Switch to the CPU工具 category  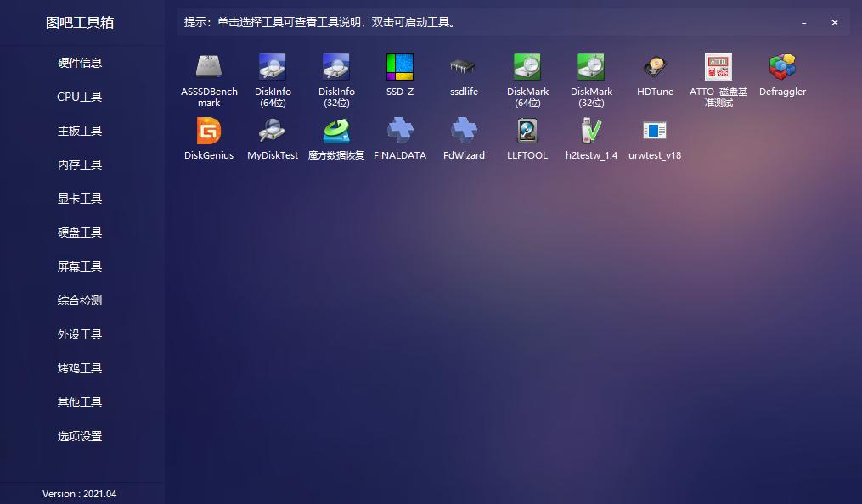(79, 97)
